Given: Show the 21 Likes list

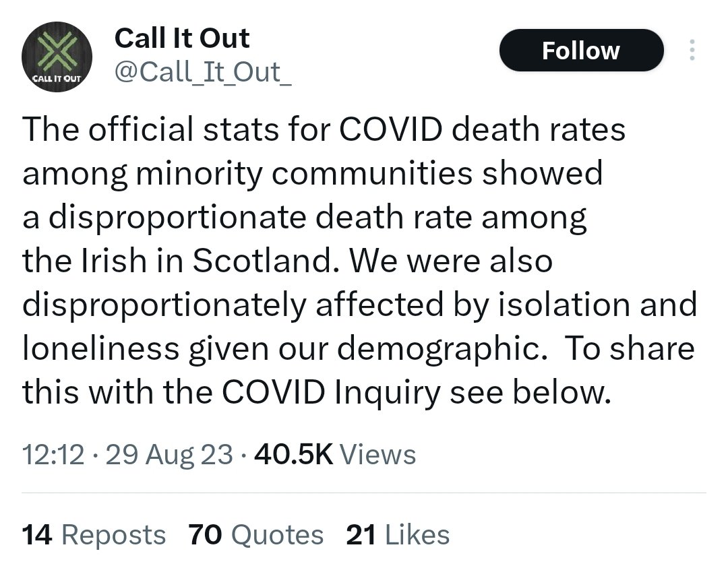Looking at the screenshot, I should [398, 535].
